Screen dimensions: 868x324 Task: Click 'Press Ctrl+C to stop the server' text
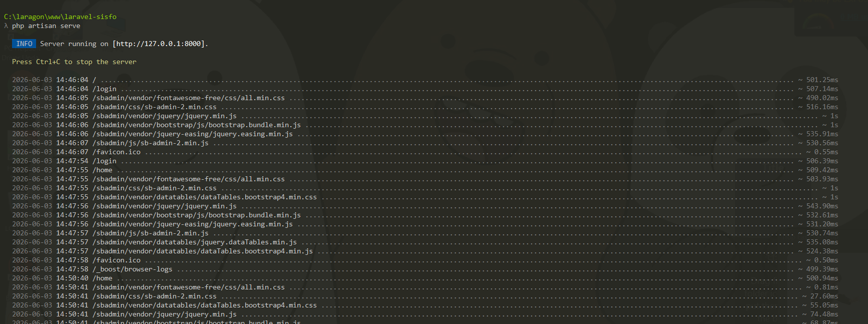pyautogui.click(x=74, y=62)
